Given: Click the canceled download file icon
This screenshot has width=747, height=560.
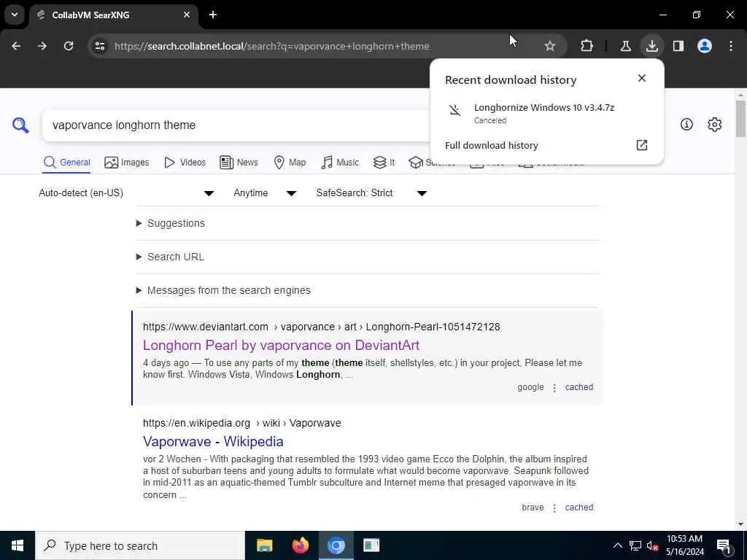Looking at the screenshot, I should pos(455,111).
